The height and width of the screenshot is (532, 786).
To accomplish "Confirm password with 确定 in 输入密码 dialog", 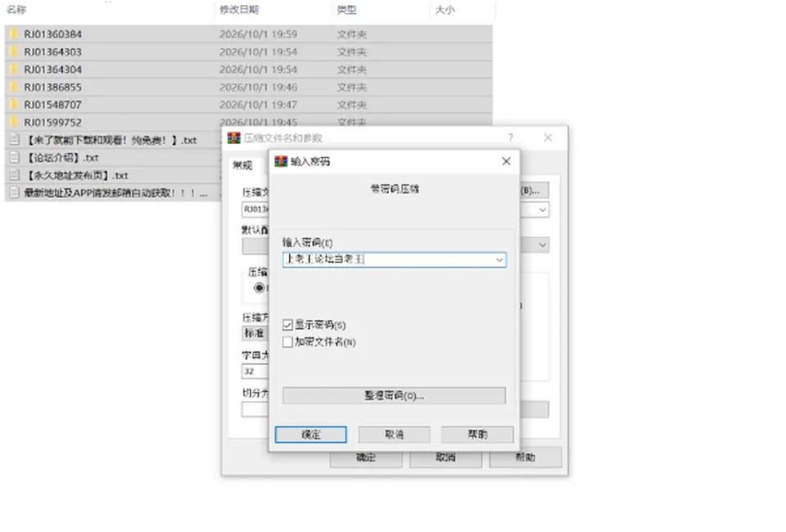I will [x=311, y=435].
